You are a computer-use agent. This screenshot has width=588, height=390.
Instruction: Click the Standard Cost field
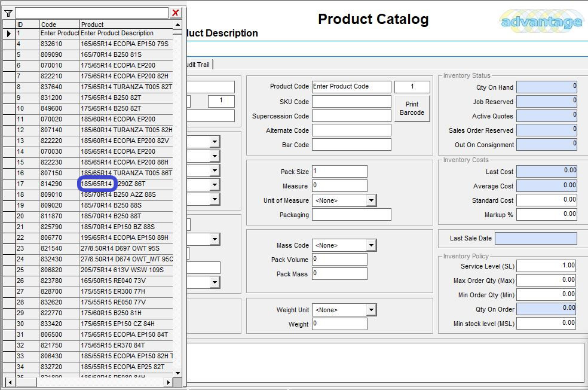546,200
